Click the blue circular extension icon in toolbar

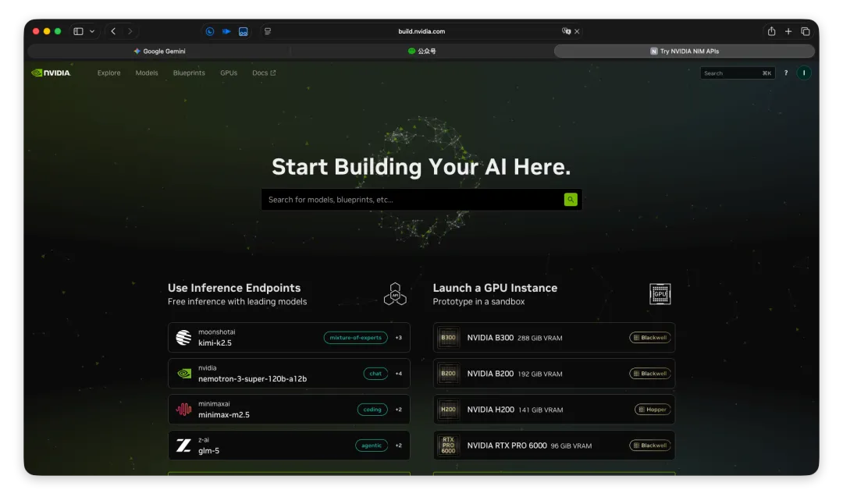click(210, 31)
